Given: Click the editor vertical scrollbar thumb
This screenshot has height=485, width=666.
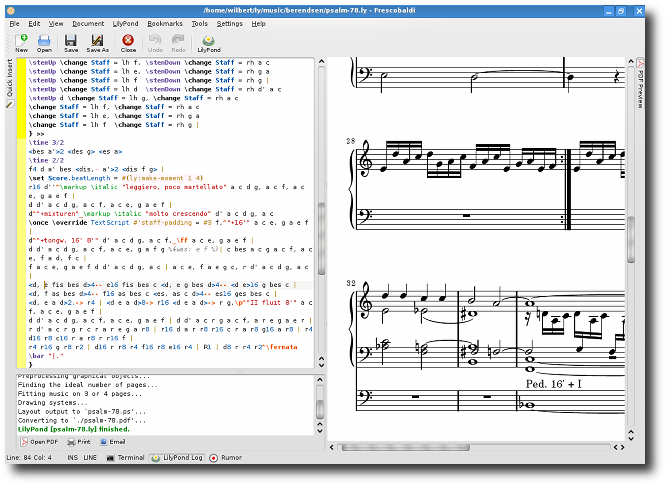Looking at the screenshot, I should (x=321, y=239).
